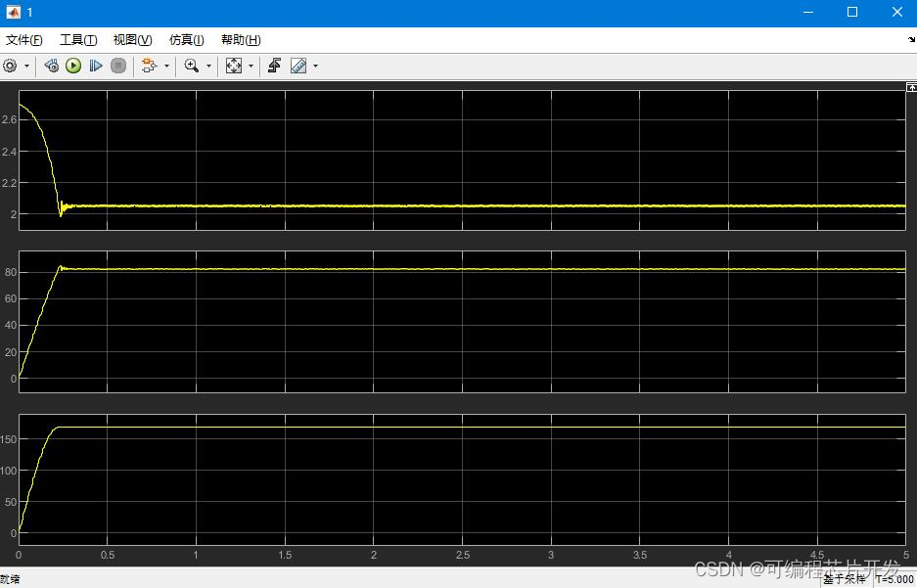The height and width of the screenshot is (588, 917).
Task: Click the maximize axes icon above the top plot
Action: coord(911,87)
